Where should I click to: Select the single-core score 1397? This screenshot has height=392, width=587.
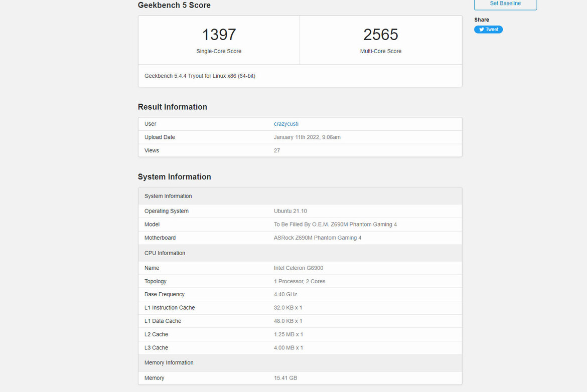pyautogui.click(x=219, y=35)
